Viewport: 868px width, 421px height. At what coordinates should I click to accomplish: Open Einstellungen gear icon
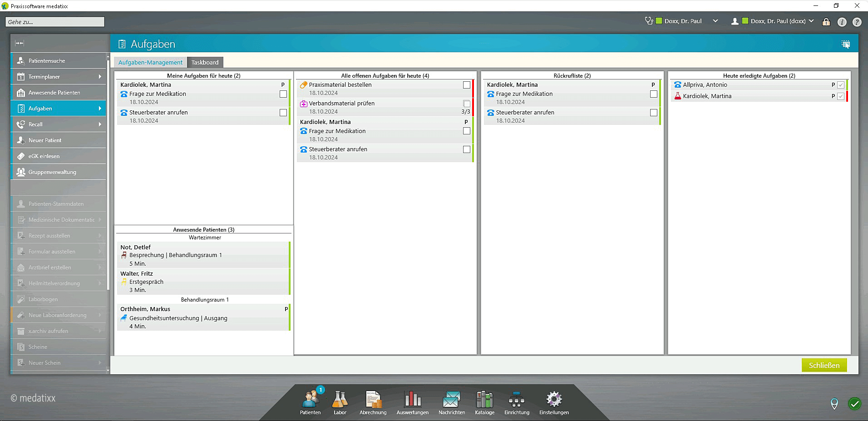click(x=554, y=402)
